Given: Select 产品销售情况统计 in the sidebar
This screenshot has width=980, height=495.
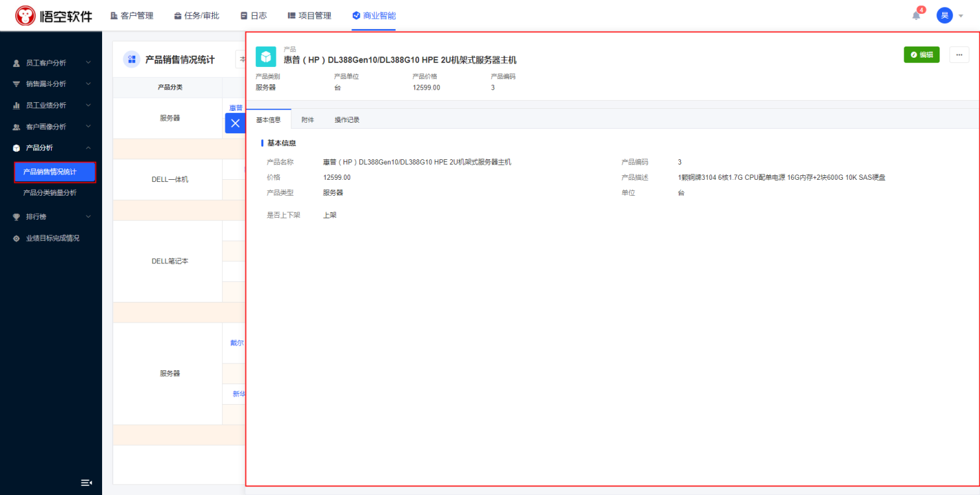Looking at the screenshot, I should [55, 172].
